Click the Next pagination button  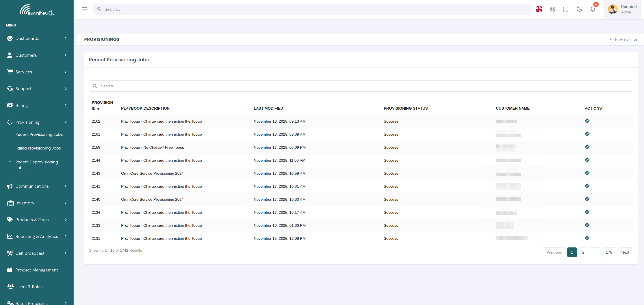point(625,252)
